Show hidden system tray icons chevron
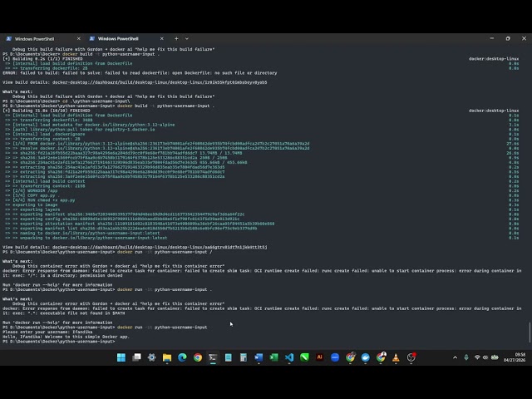Image resolution: width=532 pixels, height=399 pixels. pos(455,357)
